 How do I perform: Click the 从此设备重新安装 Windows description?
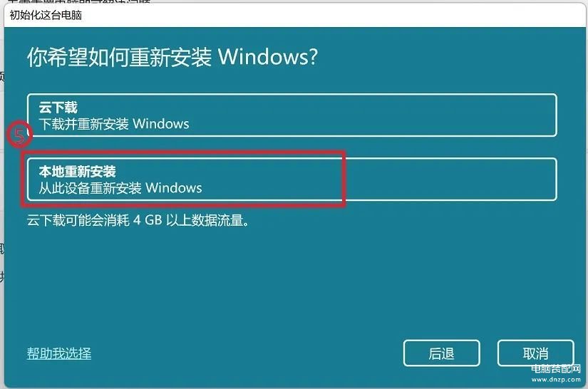120,188
